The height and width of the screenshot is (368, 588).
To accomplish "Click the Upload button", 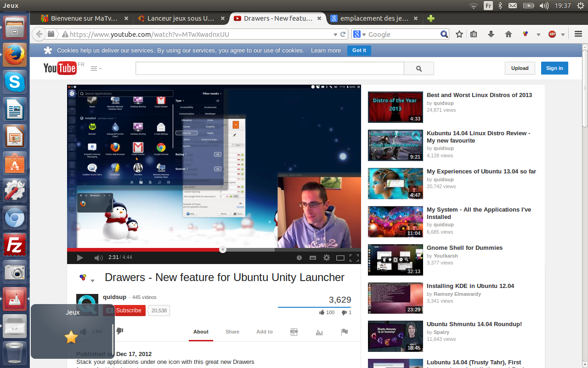I will tap(520, 68).
